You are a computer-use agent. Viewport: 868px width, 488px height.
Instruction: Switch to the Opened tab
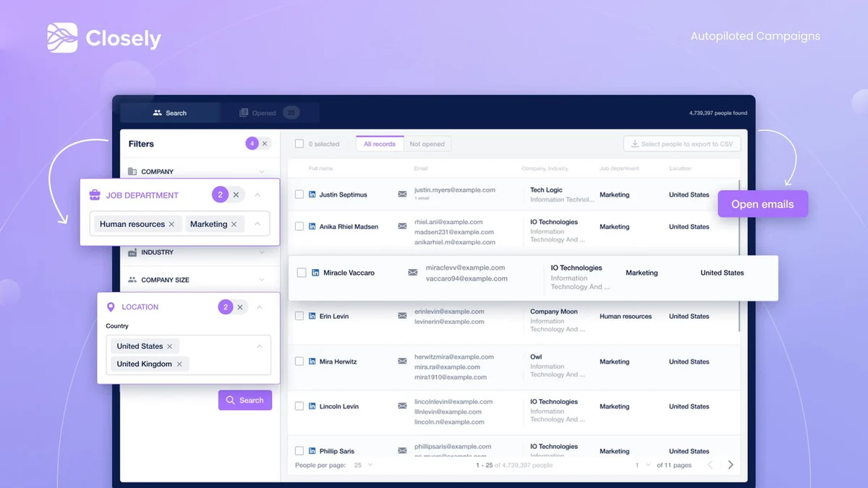coord(268,113)
